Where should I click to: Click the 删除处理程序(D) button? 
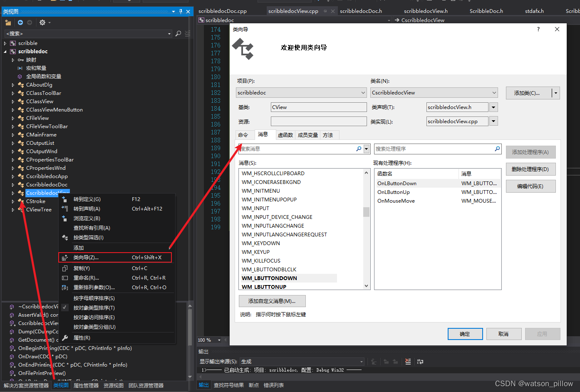point(530,169)
